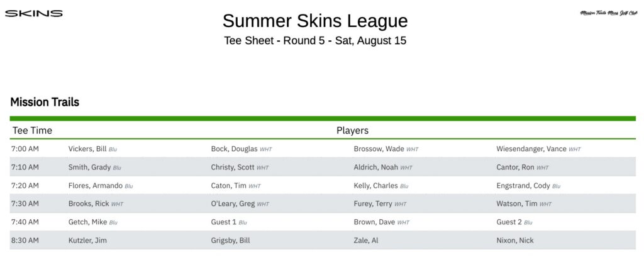Select the 8:30 AM tee time
This screenshot has height=269, width=644.
(25, 240)
